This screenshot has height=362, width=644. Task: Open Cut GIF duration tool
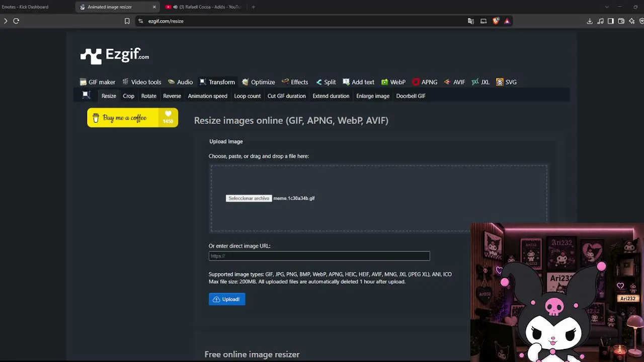pyautogui.click(x=287, y=96)
